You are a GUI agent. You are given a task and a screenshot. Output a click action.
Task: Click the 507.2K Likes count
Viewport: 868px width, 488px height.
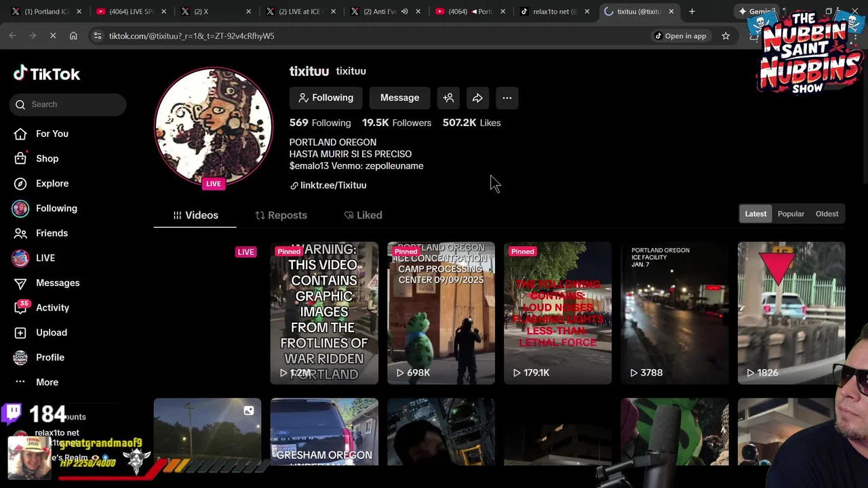click(472, 123)
